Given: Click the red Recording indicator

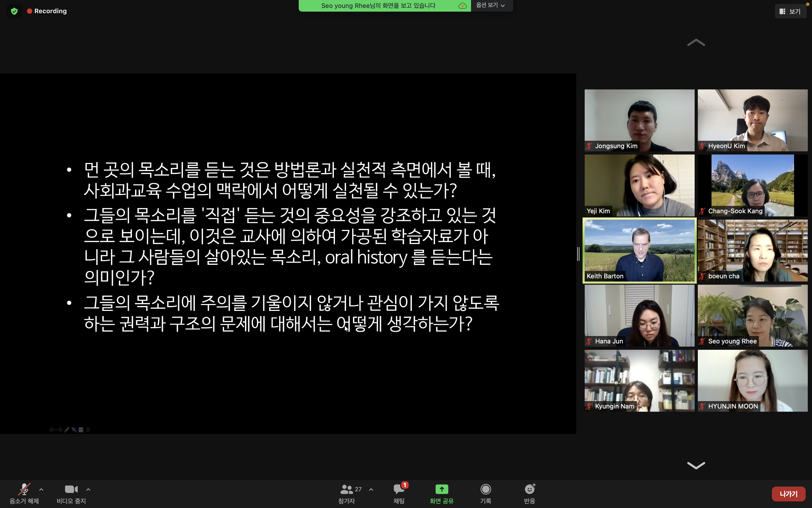Looking at the screenshot, I should [47, 11].
